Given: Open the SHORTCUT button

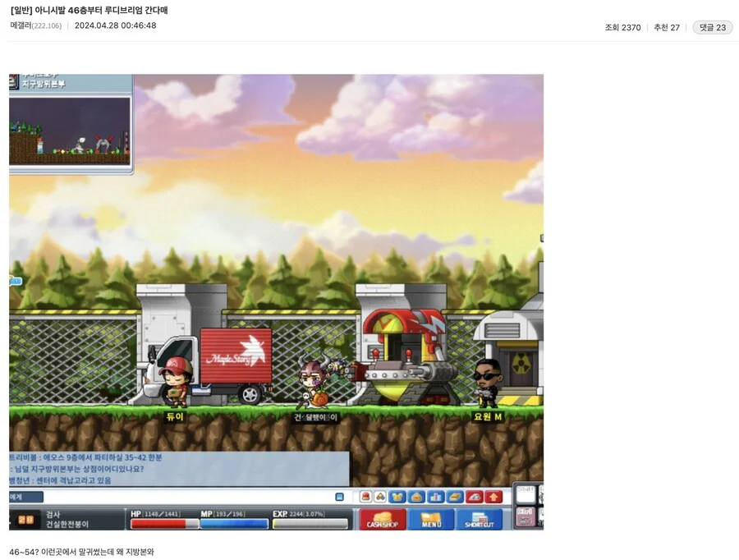Looking at the screenshot, I should tap(480, 520).
